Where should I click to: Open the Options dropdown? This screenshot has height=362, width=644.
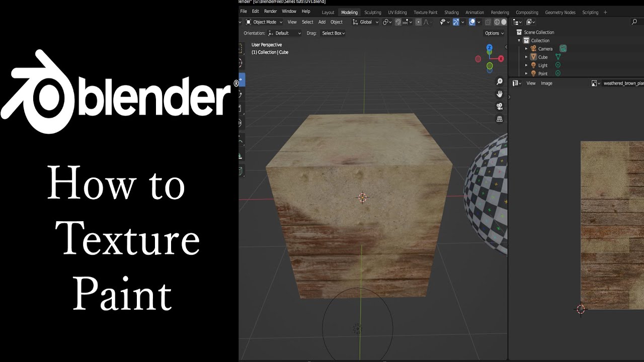[x=494, y=33]
